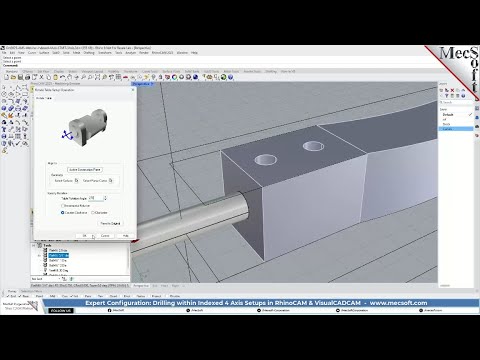Select the Text T tool in sidebar
The image size is (480, 360).
[3, 129]
